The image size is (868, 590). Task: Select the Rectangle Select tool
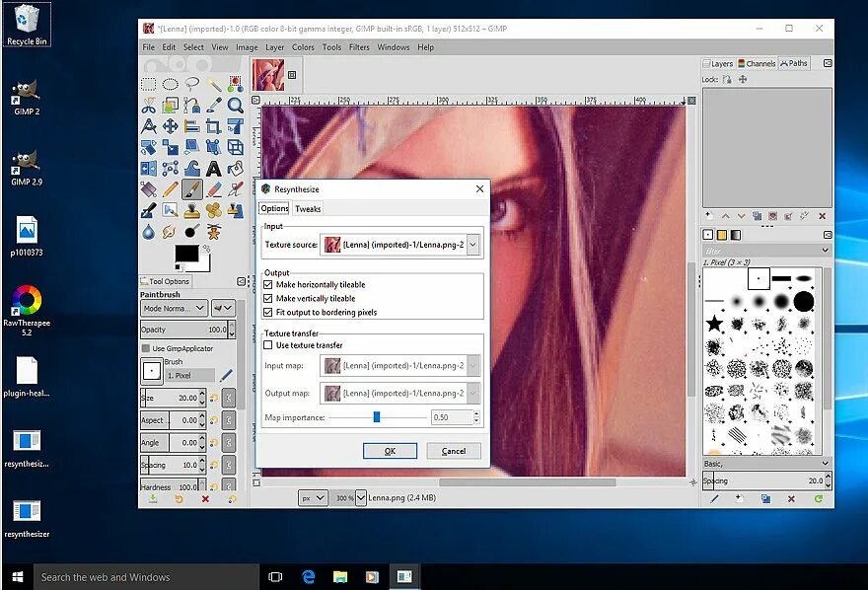pos(148,84)
